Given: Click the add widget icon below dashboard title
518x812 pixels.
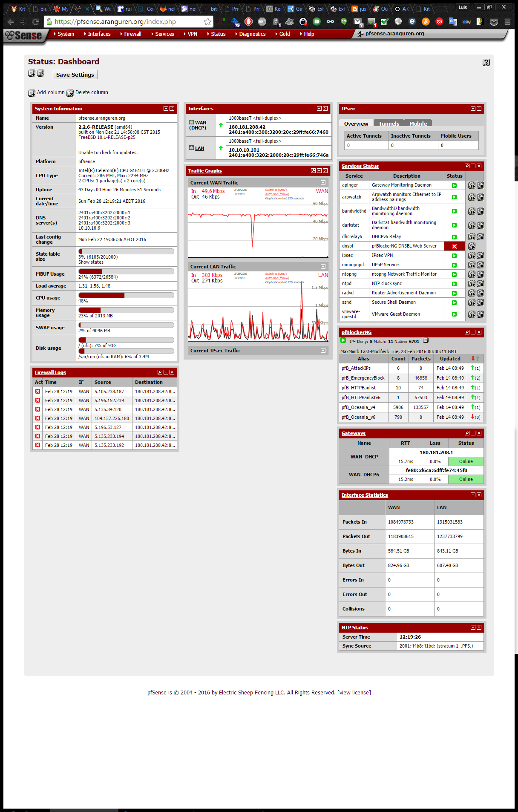Looking at the screenshot, I should [32, 74].
